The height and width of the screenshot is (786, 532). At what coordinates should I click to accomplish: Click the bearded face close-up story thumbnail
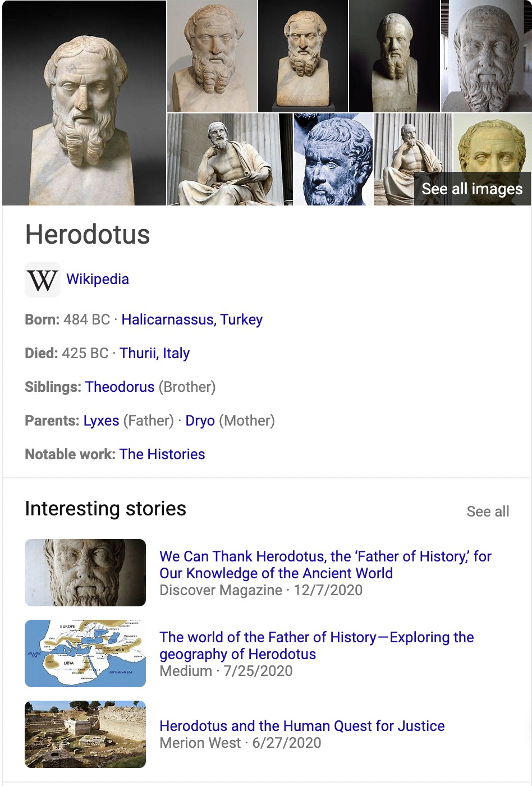[85, 573]
